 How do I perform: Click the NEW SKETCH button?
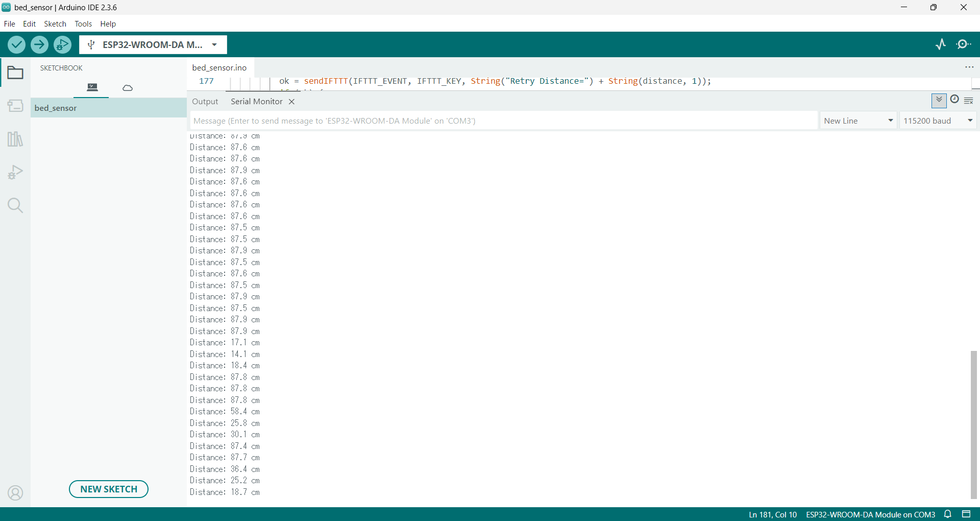109,489
